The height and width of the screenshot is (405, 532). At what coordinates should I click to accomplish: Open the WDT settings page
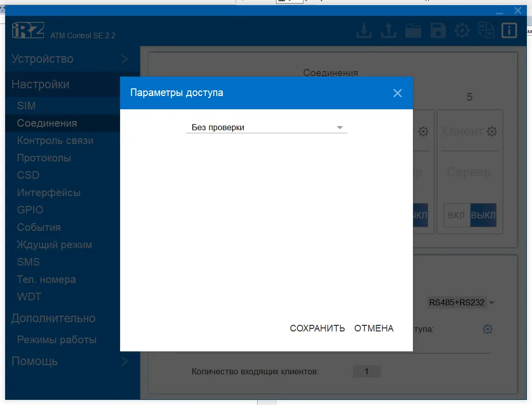pos(29,296)
